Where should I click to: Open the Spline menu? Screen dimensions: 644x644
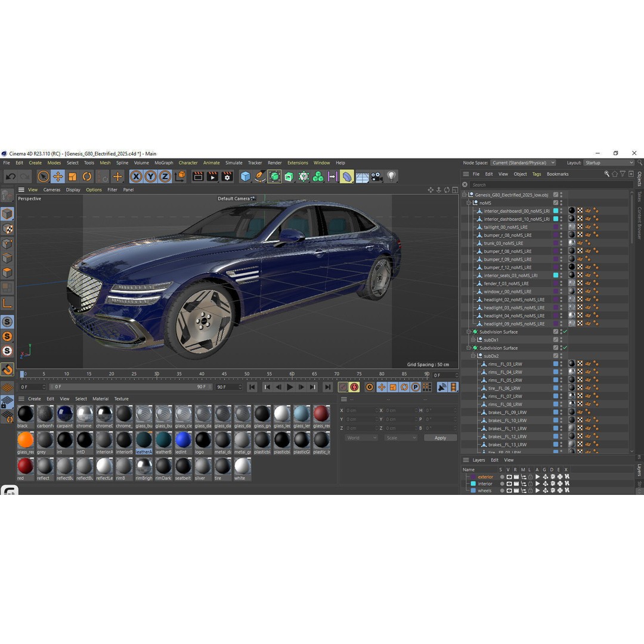pos(122,163)
